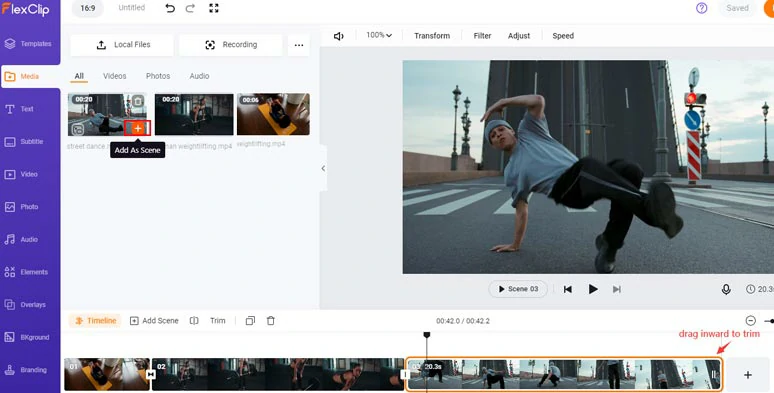Switch to the Videos tab
Image resolution: width=774 pixels, height=393 pixels.
pyautogui.click(x=115, y=76)
